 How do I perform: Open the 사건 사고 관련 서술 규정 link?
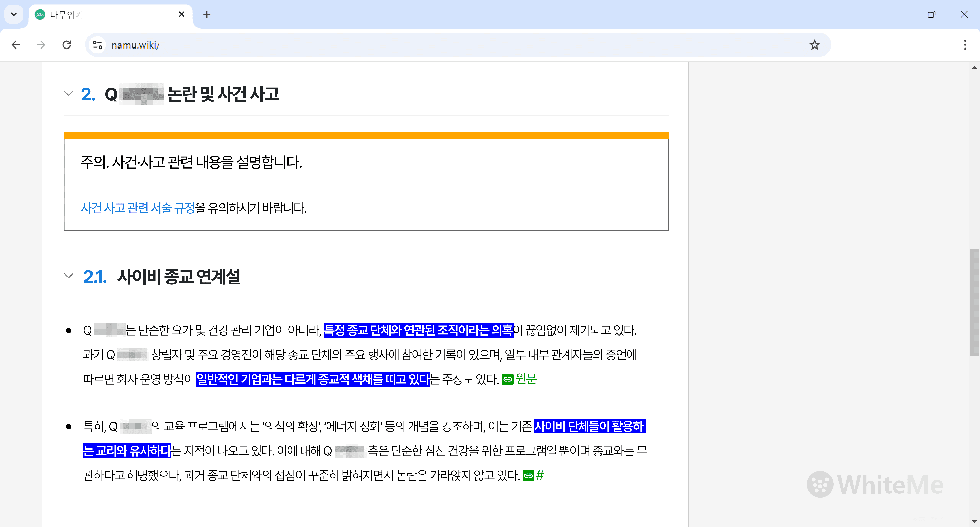pyautogui.click(x=138, y=208)
